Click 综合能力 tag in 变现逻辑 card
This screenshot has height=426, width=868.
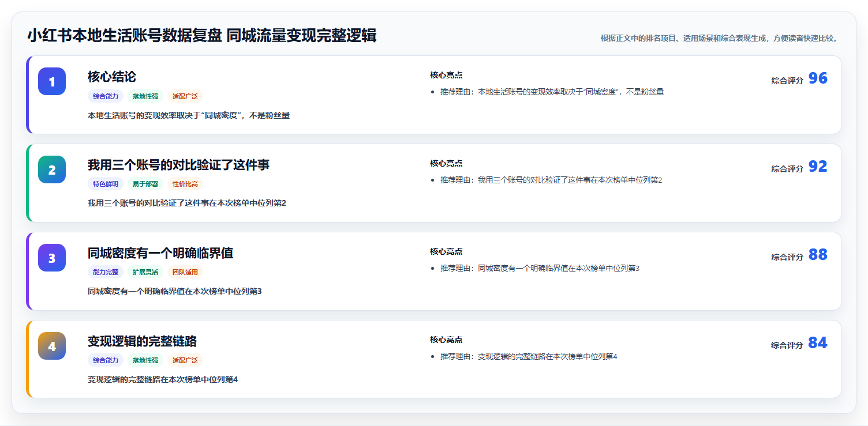pos(106,361)
